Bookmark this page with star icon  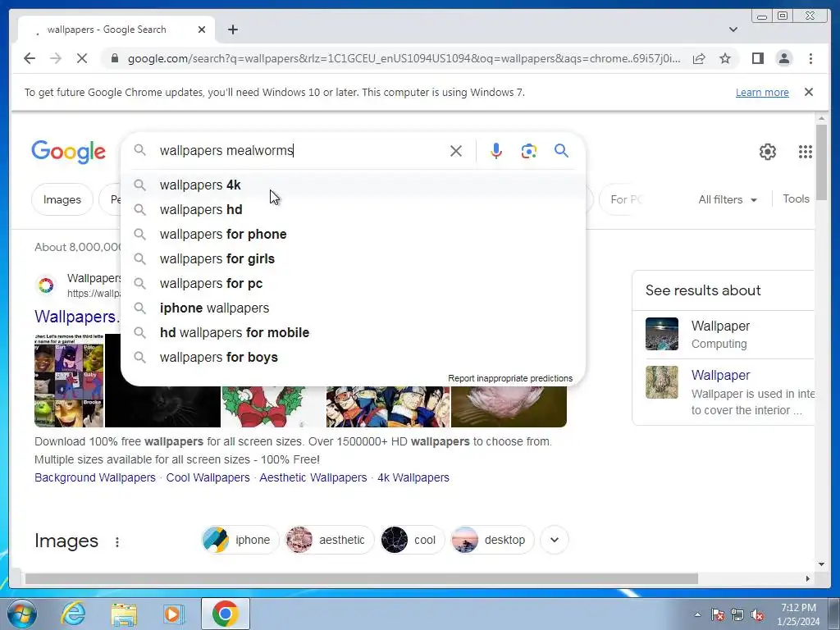coord(725,58)
